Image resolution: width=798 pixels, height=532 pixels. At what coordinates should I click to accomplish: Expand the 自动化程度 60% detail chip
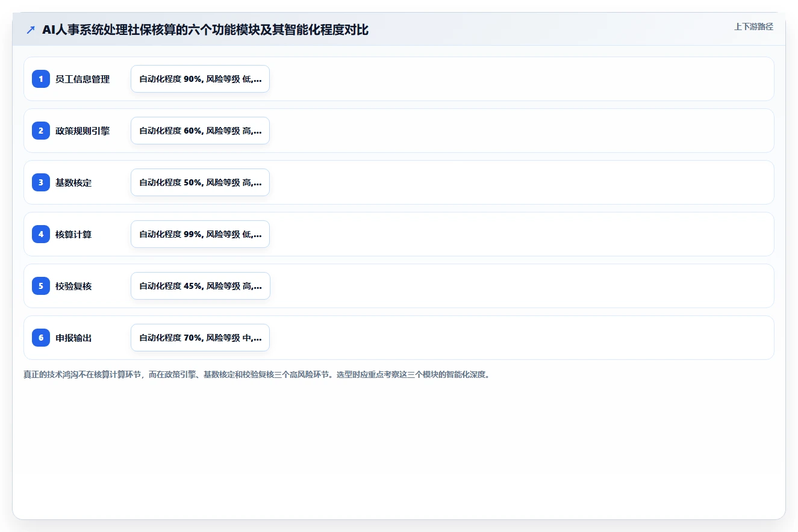click(x=200, y=131)
